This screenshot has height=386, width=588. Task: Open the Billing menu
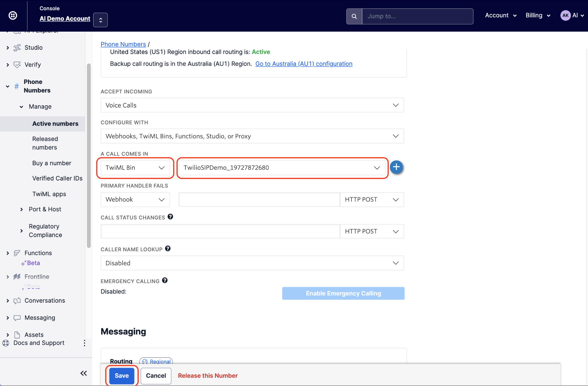coord(538,16)
